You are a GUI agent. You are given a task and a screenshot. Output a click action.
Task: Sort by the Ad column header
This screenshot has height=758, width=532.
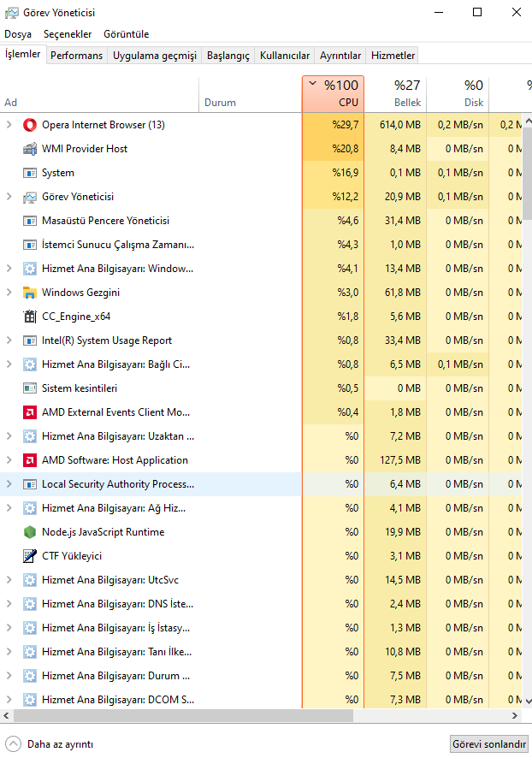point(99,94)
